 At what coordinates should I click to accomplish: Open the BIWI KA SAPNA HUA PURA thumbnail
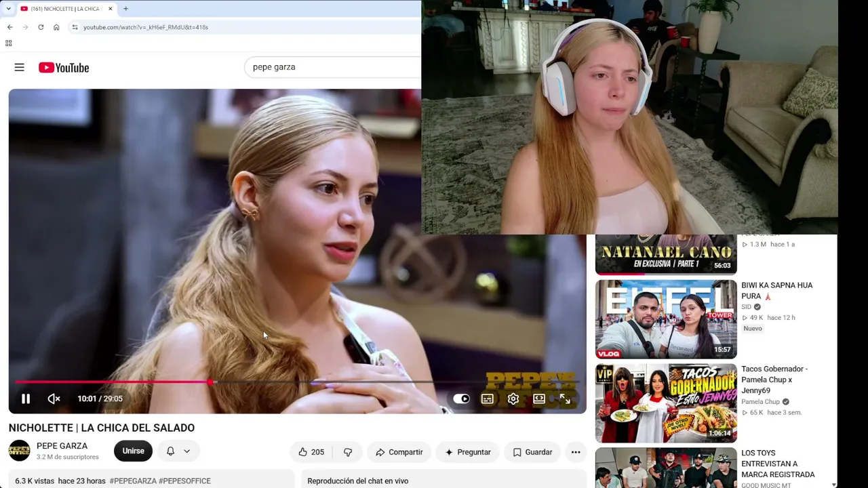click(x=666, y=319)
